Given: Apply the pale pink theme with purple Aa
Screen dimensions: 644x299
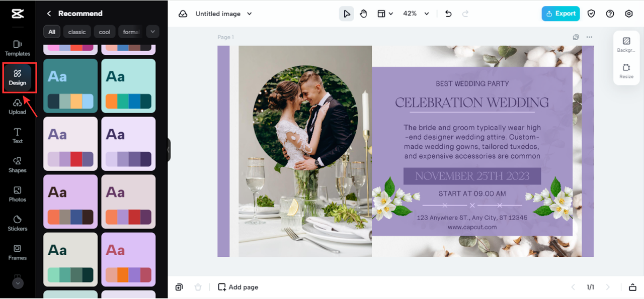Looking at the screenshot, I should [70, 144].
